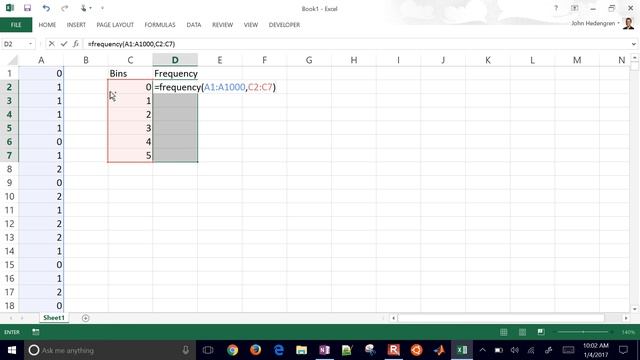Expand the Name Box dropdown arrow
The image size is (640, 360).
(30, 44)
